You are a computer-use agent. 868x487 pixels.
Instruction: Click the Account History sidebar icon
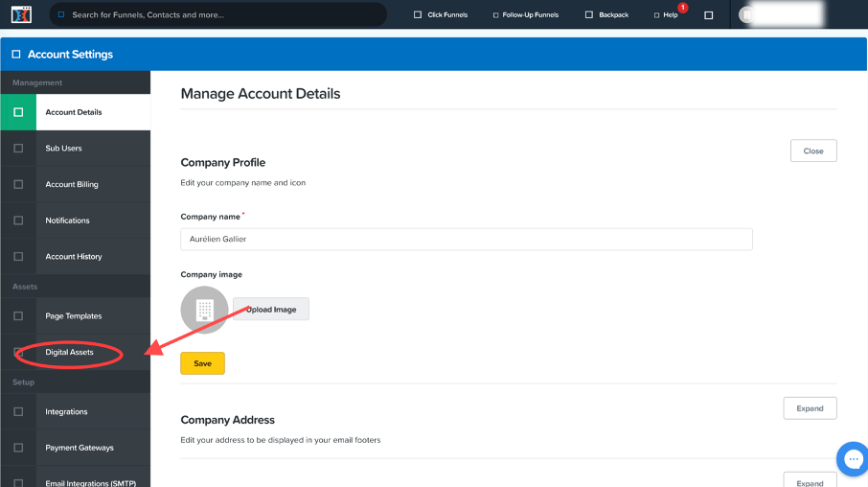pos(18,256)
